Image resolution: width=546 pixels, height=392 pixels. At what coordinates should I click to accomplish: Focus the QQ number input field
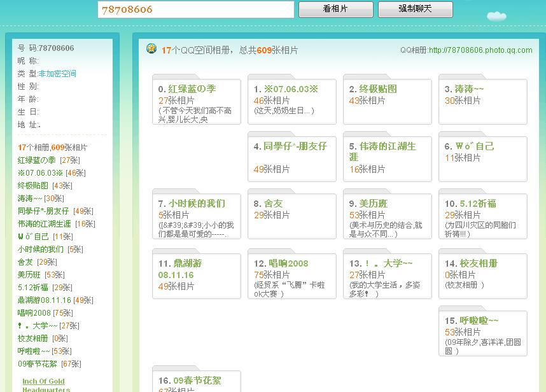(x=195, y=10)
